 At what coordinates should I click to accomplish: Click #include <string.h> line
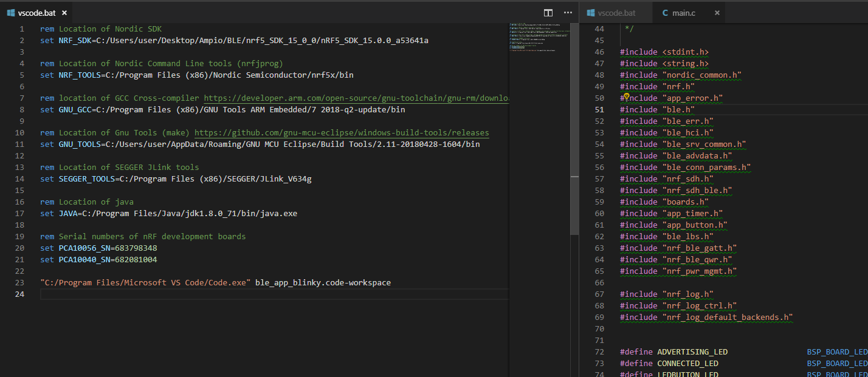coord(664,63)
